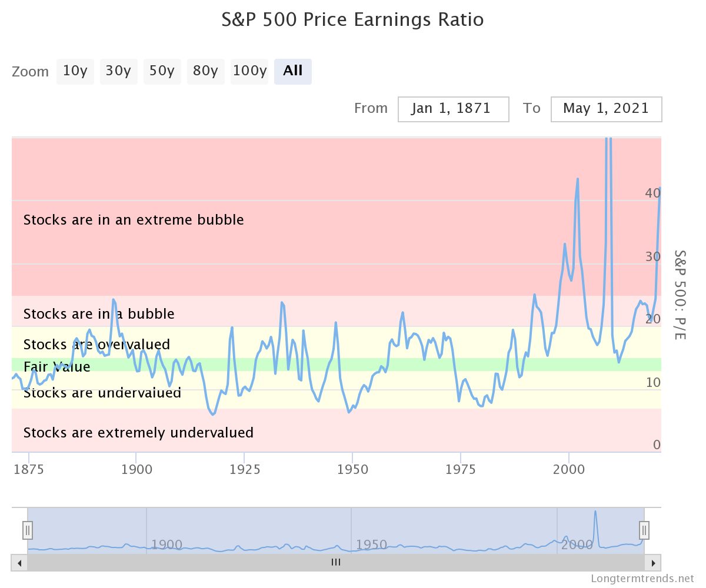The image size is (706, 588).
Task: Click the To date field
Action: click(606, 109)
